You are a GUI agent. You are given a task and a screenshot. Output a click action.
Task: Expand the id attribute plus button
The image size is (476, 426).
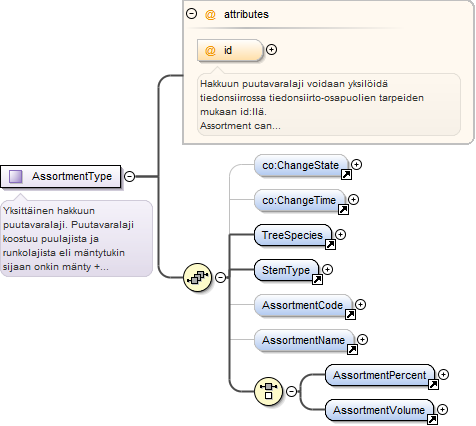click(271, 50)
